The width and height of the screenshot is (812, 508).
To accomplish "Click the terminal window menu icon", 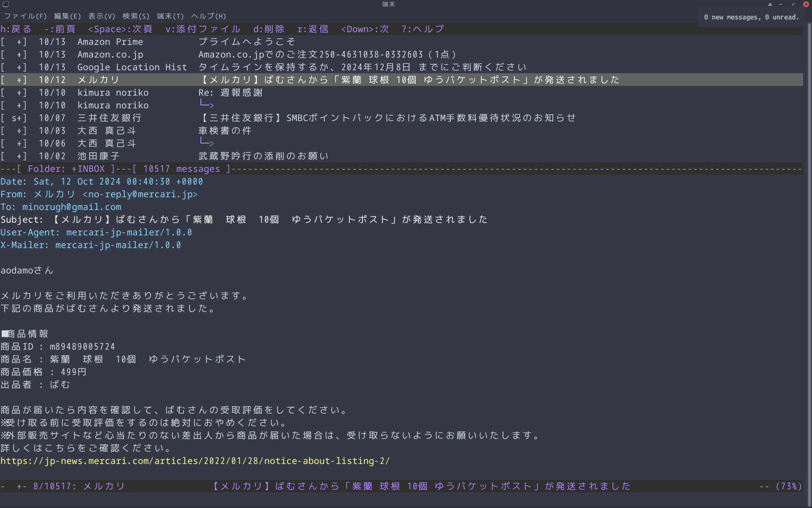I will point(5,4).
